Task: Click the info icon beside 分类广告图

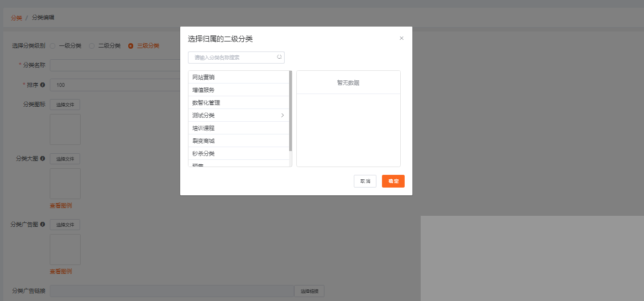Action: point(43,224)
